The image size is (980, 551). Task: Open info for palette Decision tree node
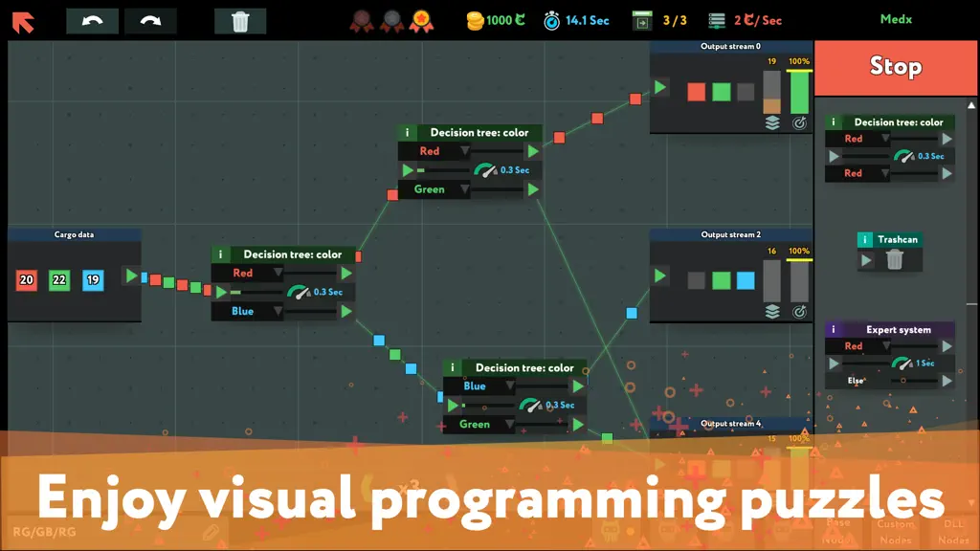(x=834, y=121)
